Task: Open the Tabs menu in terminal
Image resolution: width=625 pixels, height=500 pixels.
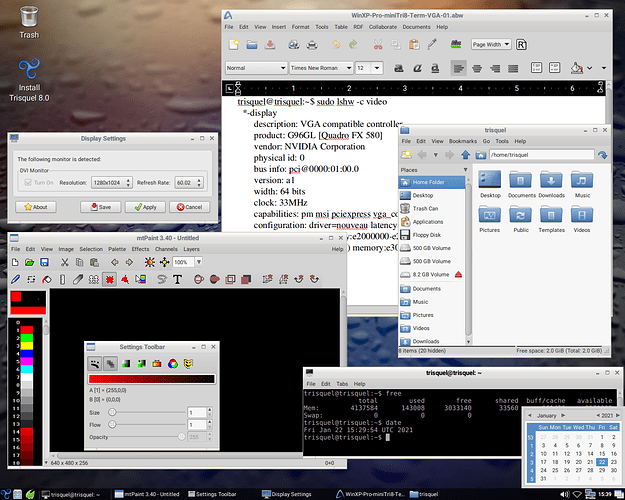Action: coord(342,384)
